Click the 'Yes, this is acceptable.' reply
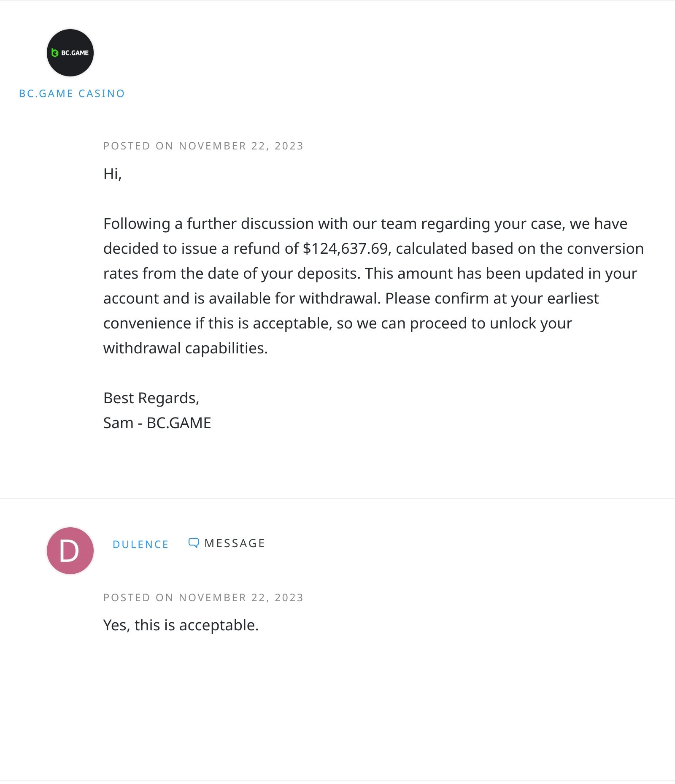675x784 pixels. pos(181,625)
